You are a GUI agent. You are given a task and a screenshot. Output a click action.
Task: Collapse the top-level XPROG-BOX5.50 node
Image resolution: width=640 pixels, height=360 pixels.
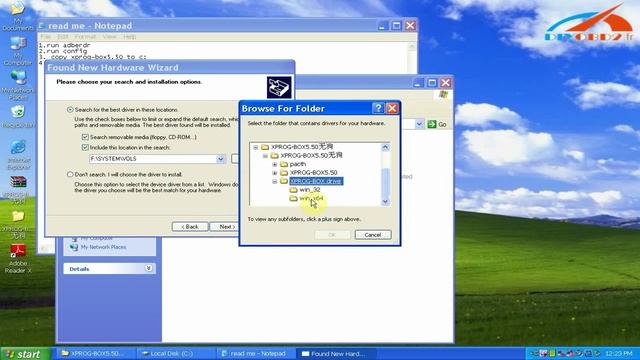(256, 147)
